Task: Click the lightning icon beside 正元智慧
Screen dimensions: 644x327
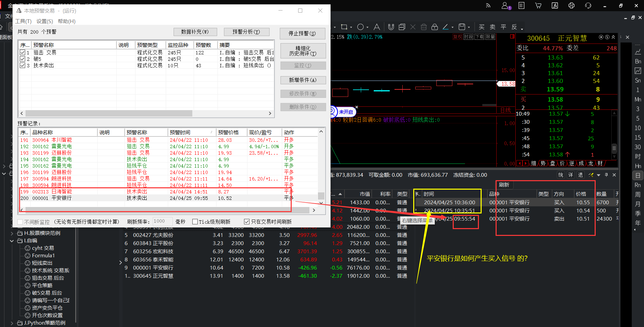Action: click(607, 37)
